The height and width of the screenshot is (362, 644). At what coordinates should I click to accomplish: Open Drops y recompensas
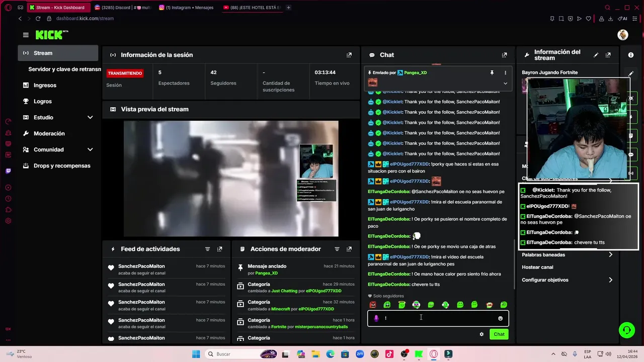(58, 165)
